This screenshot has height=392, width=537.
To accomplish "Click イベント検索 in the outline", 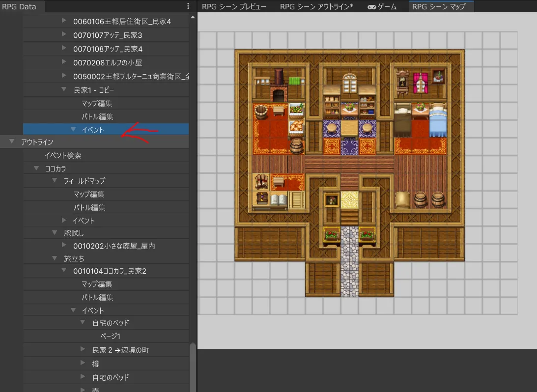I will point(62,156).
